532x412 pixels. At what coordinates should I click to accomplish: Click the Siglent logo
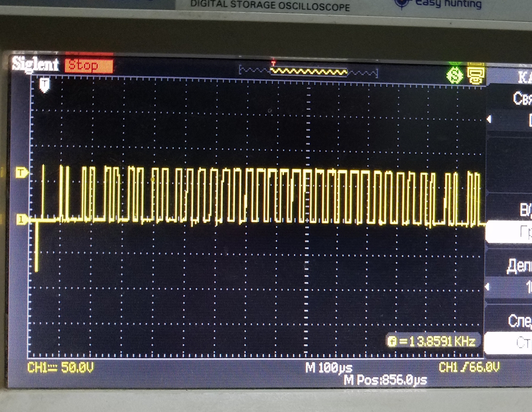coord(35,64)
